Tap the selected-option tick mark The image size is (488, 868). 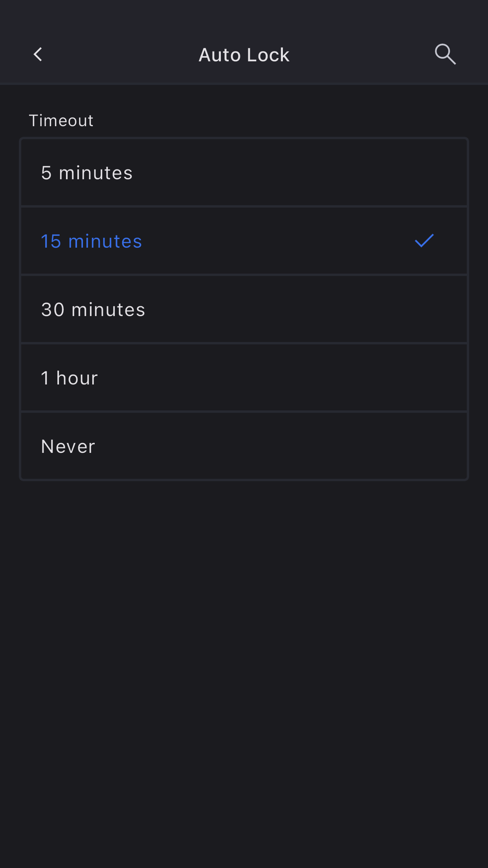[424, 241]
